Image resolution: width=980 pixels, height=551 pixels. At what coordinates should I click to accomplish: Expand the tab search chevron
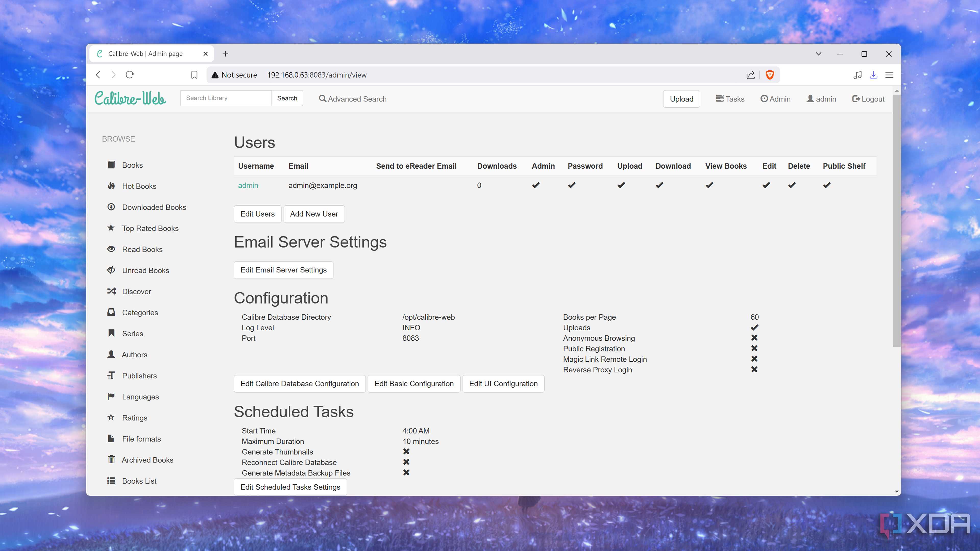(x=819, y=54)
